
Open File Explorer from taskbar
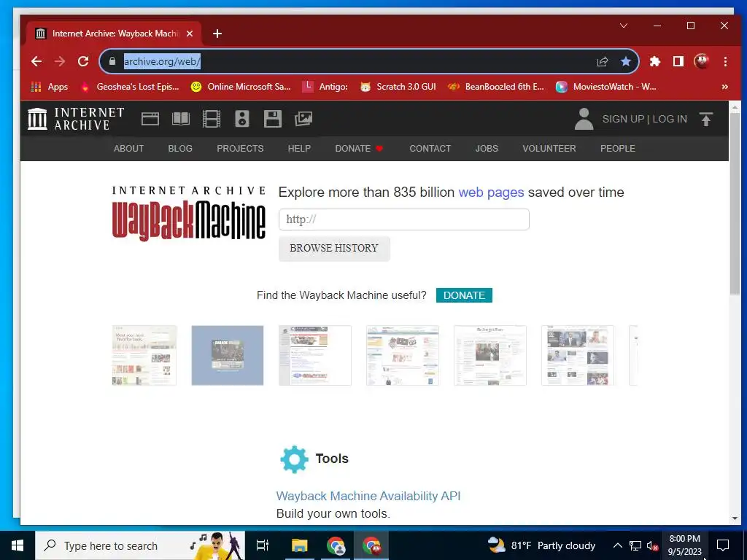pyautogui.click(x=300, y=545)
